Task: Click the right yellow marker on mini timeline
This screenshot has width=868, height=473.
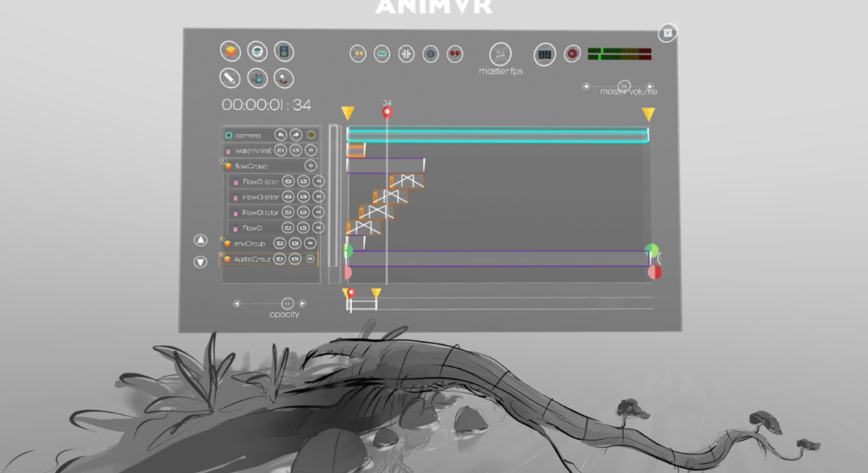Action: click(376, 294)
